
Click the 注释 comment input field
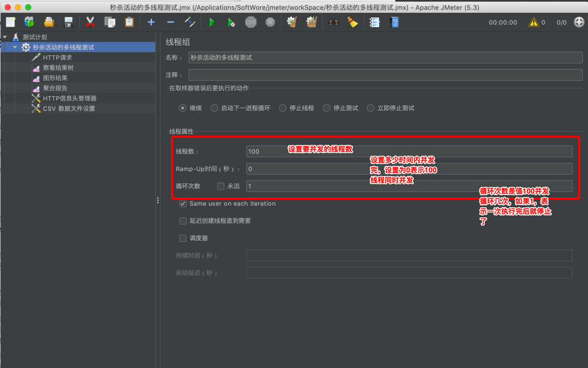(386, 75)
